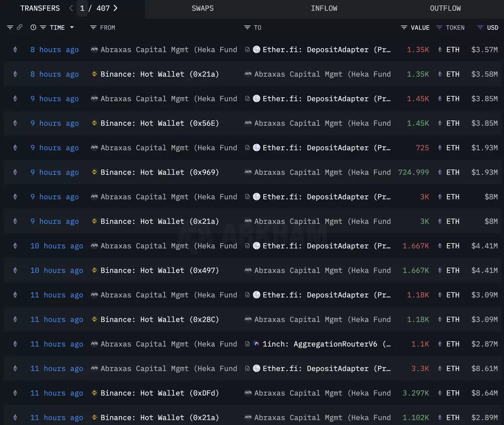Click the contract icon beside 1inch AggregationRouterV6
The image size is (504, 425).
247,344
